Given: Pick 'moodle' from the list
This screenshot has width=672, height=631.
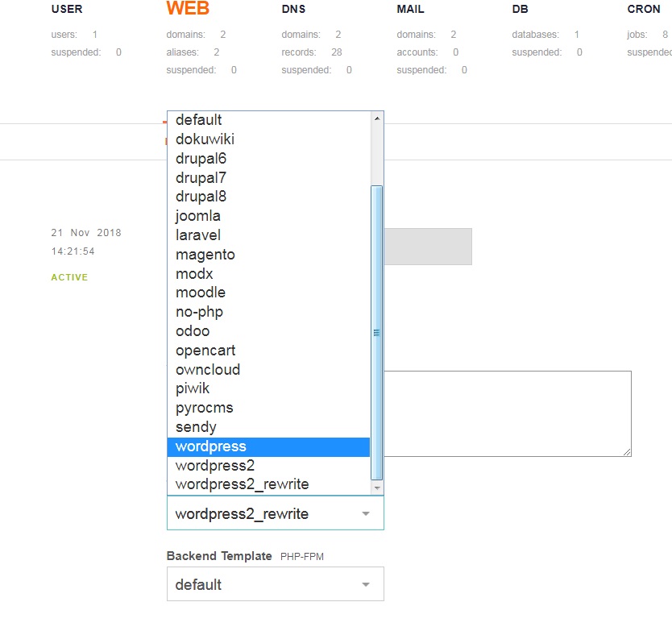Looking at the screenshot, I should point(268,293).
